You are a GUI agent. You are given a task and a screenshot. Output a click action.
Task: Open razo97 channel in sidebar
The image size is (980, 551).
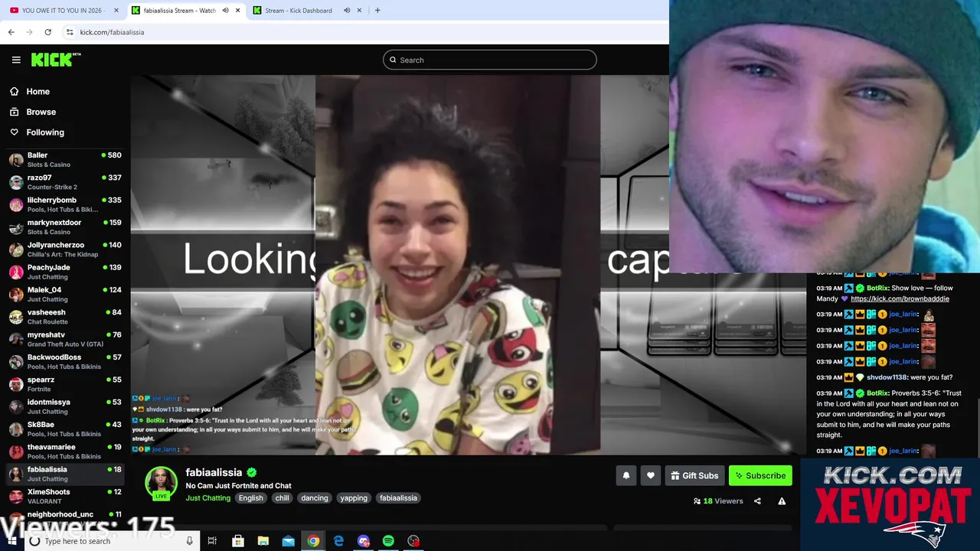(x=65, y=182)
